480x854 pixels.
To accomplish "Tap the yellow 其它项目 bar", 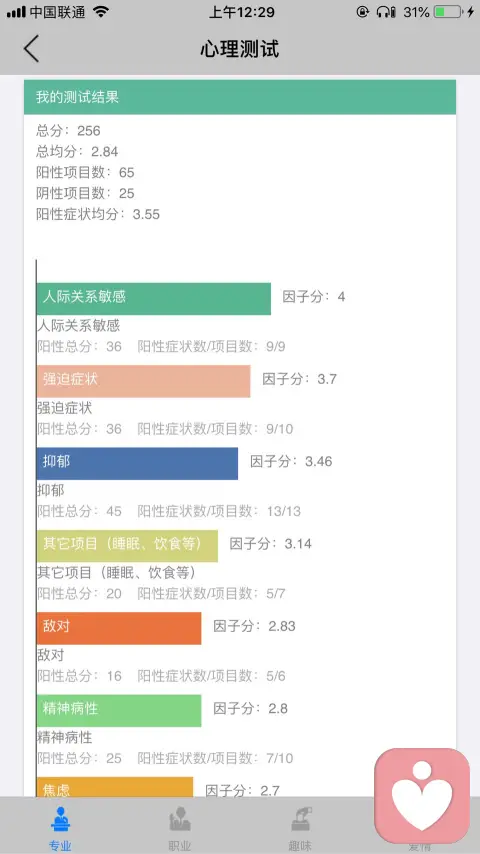I will tap(127, 546).
